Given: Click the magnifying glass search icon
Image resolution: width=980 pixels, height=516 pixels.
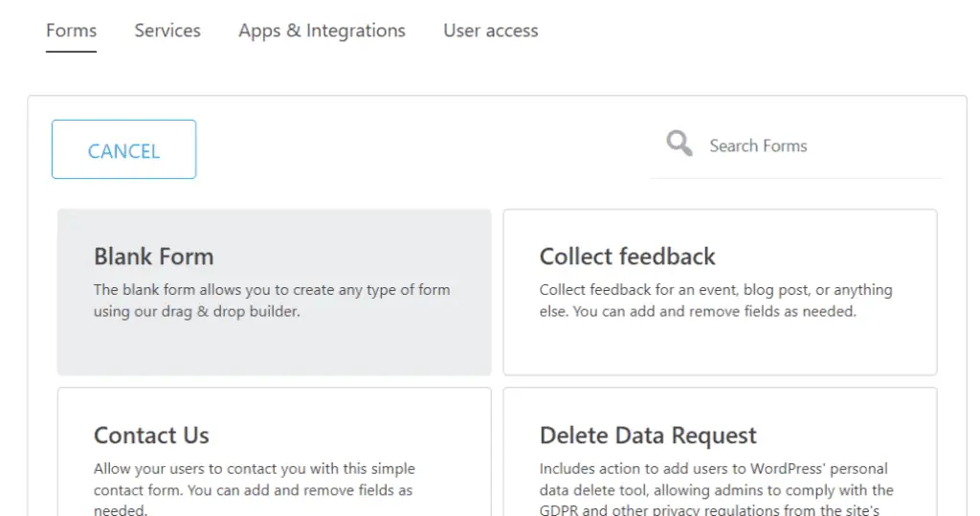Looking at the screenshot, I should [679, 145].
